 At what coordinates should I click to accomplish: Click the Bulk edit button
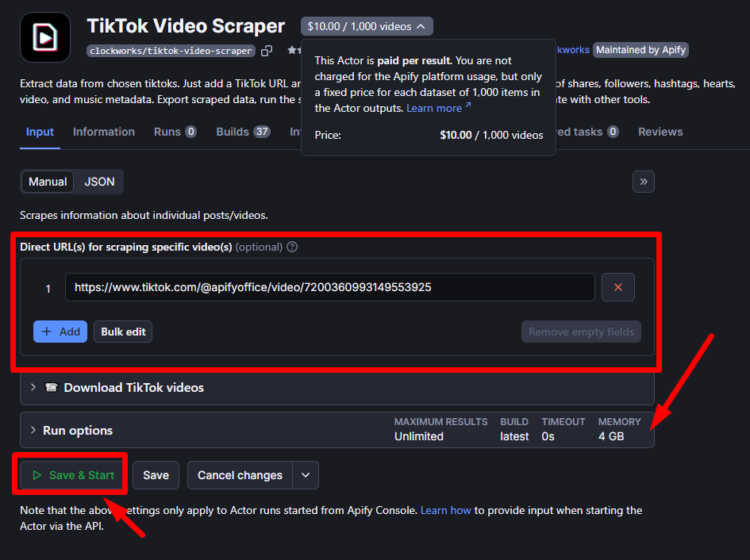[123, 332]
